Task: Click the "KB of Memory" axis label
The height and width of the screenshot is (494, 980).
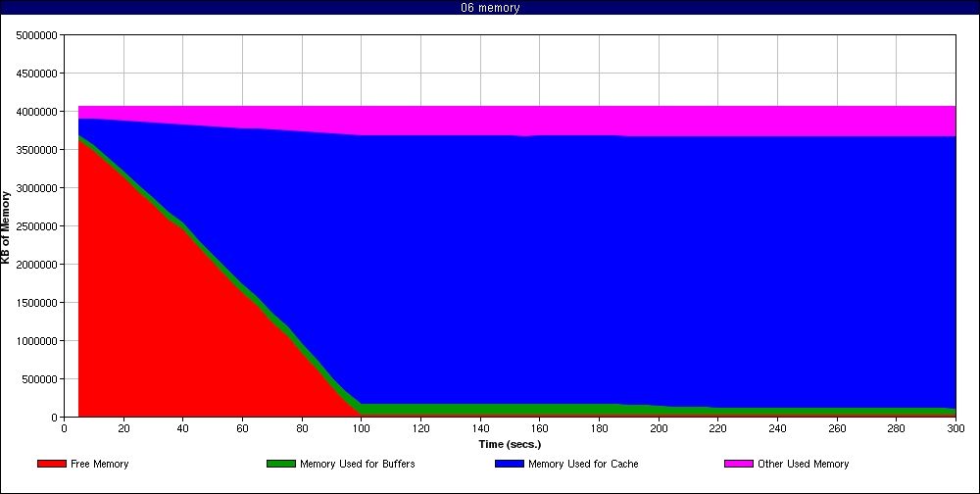Action: click(x=6, y=227)
